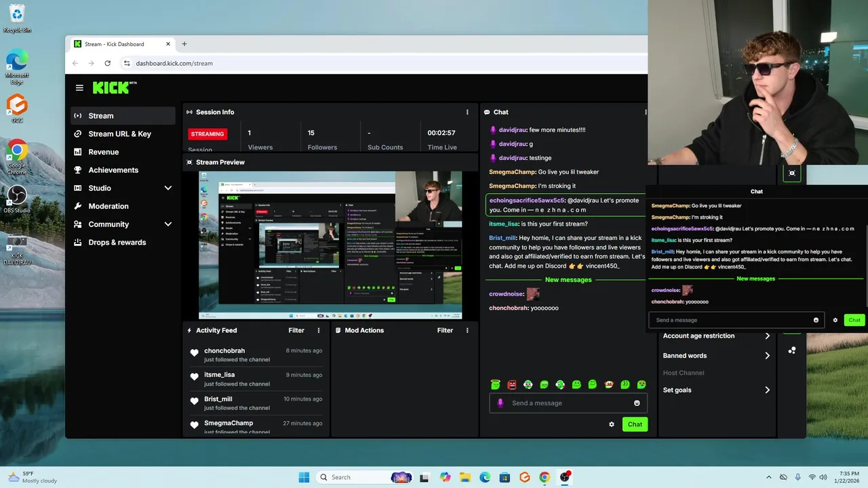Screen dimensions: 868x488
Task: Click the taskbar Search box
Action: point(365,477)
